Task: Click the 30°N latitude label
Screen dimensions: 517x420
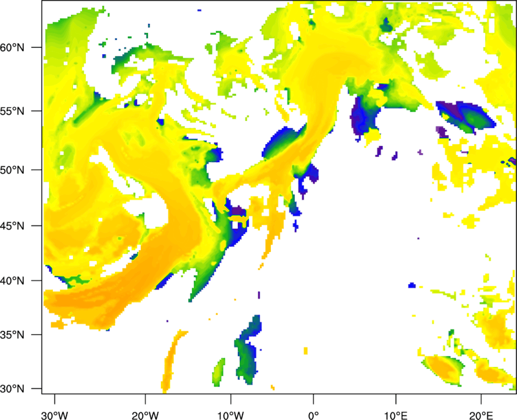Action: coord(12,389)
